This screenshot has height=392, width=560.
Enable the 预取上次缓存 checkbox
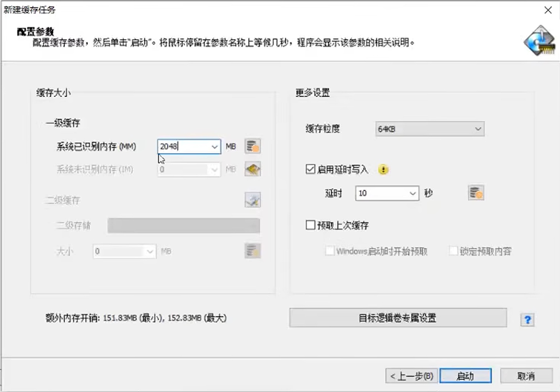point(310,225)
